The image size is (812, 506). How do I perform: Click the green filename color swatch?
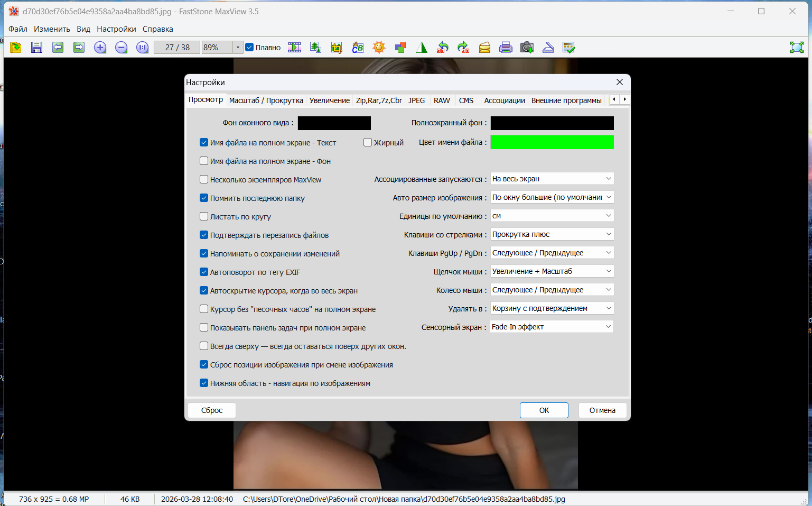[x=552, y=142]
